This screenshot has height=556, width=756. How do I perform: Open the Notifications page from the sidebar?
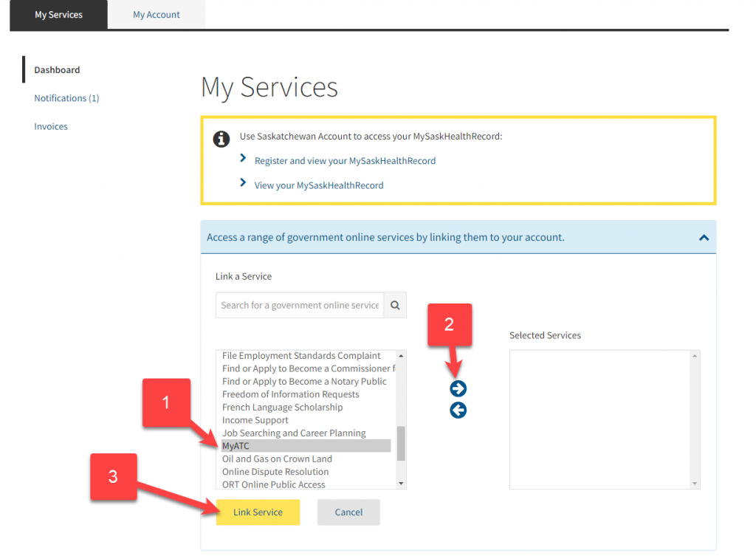pyautogui.click(x=66, y=97)
